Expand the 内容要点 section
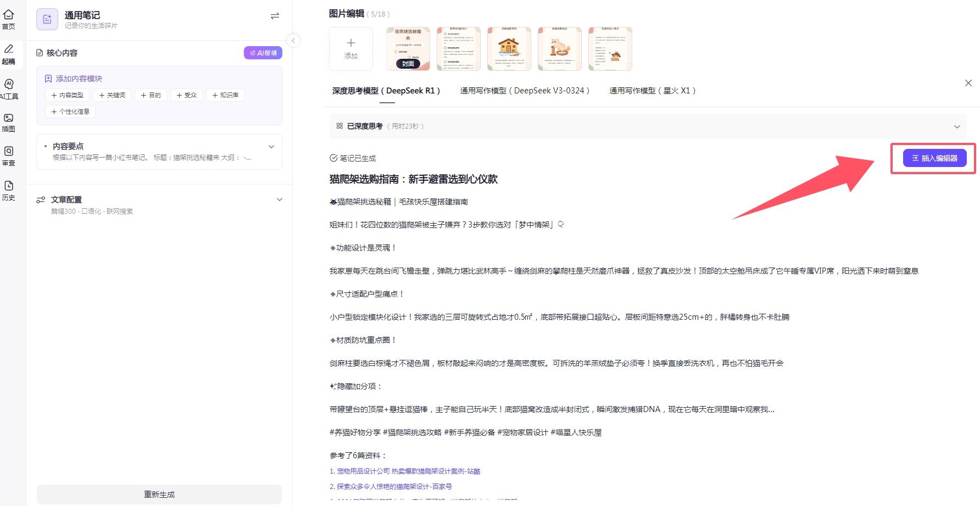This screenshot has height=506, width=980. click(x=271, y=147)
